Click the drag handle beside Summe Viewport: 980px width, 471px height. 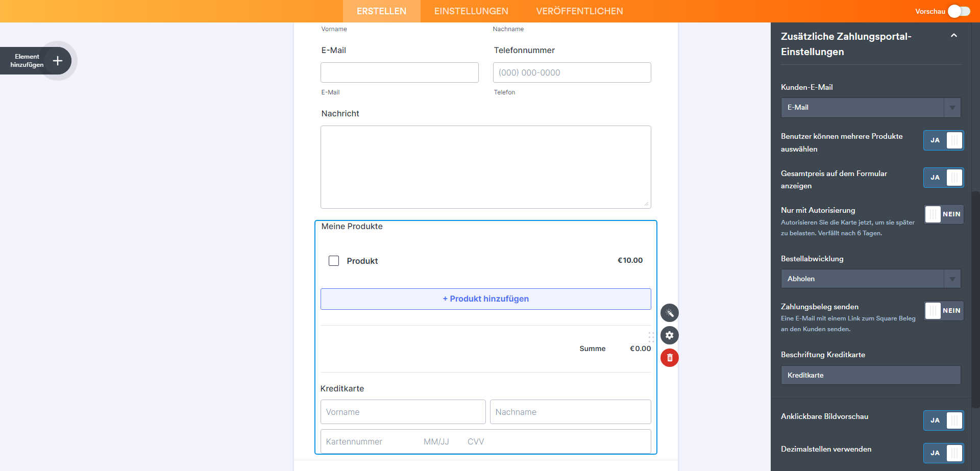click(651, 337)
